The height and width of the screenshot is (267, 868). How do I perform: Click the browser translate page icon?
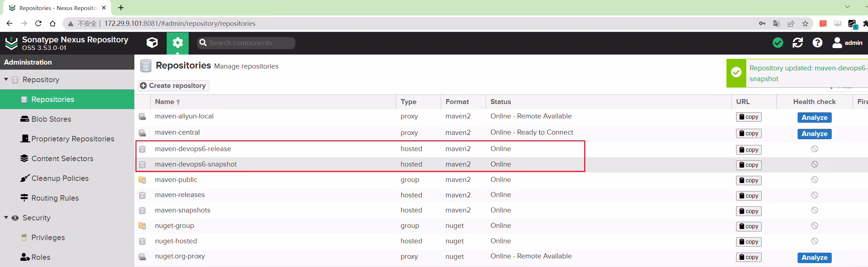(x=776, y=23)
